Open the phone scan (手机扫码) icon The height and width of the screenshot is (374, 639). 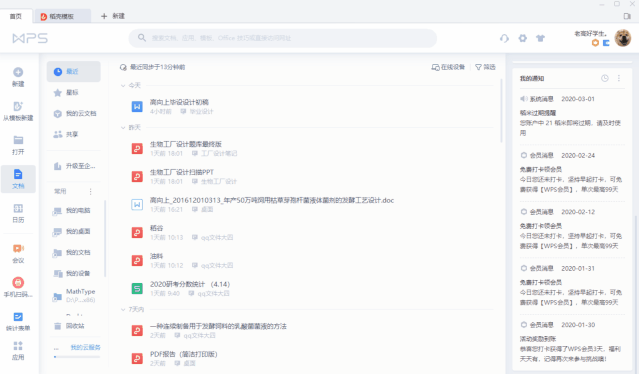(18, 282)
